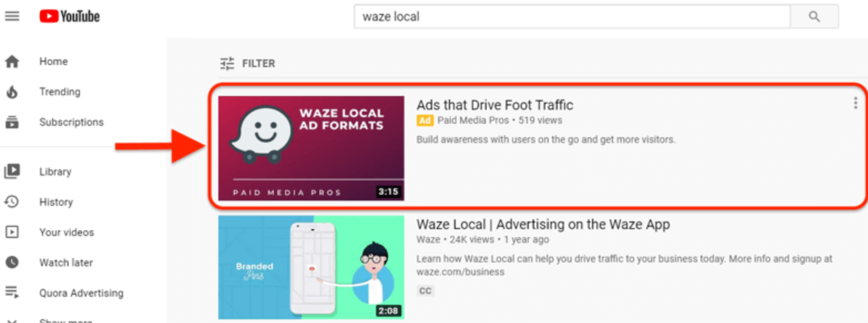The height and width of the screenshot is (323, 868).
Task: Click the search magnifier button
Action: 814,17
